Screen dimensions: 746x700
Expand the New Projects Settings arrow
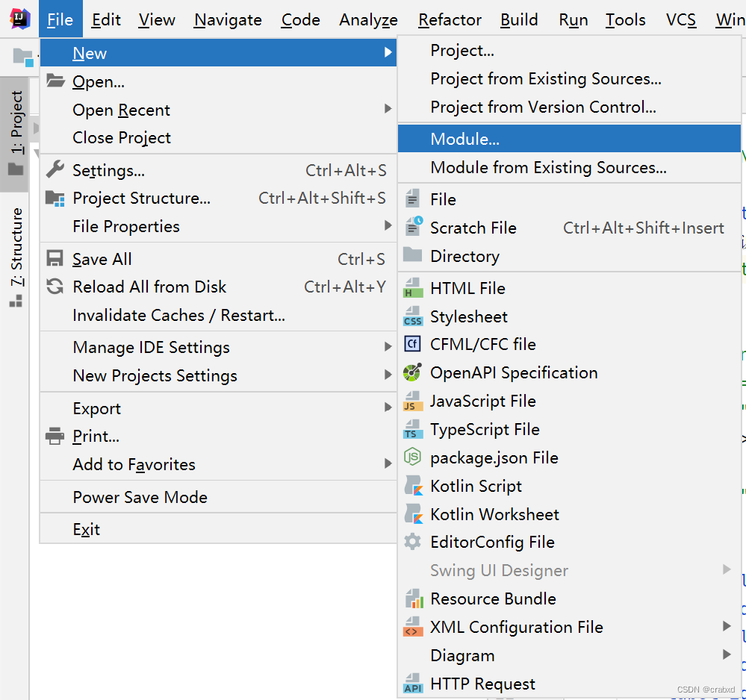point(388,375)
